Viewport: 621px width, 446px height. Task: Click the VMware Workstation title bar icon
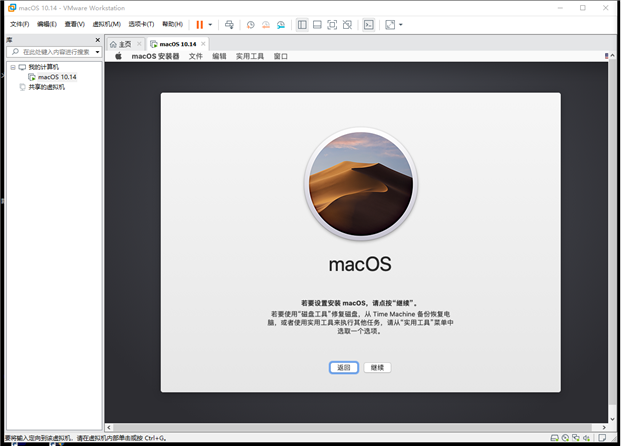[12, 8]
